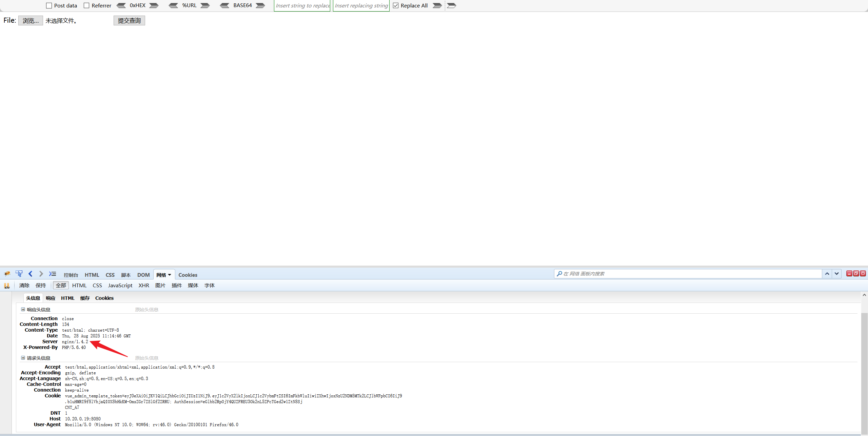Uncheck the Replace All checkbox
The width and height of the screenshot is (868, 436).
pos(396,5)
